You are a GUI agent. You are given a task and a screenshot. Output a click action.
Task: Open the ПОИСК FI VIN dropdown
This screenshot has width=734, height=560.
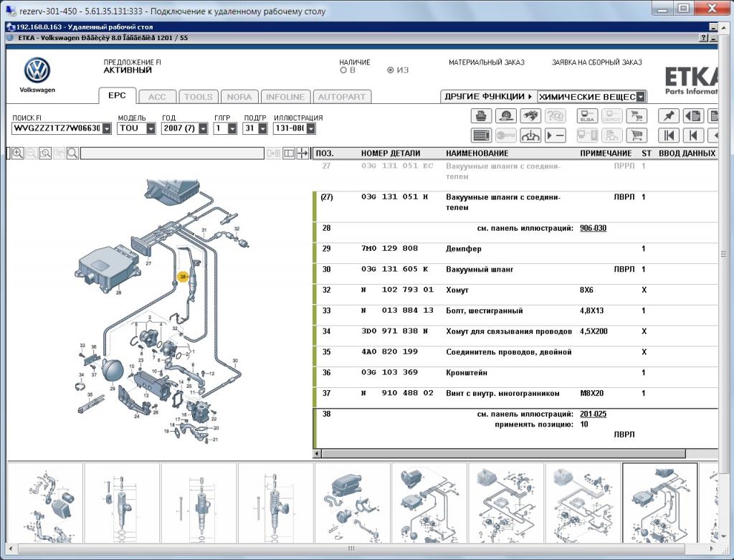coord(107,128)
